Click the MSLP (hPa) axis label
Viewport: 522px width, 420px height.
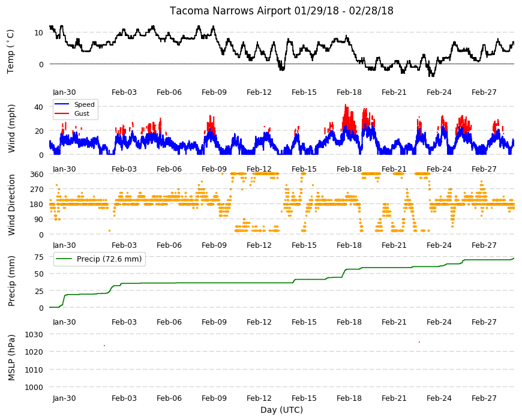(x=11, y=358)
